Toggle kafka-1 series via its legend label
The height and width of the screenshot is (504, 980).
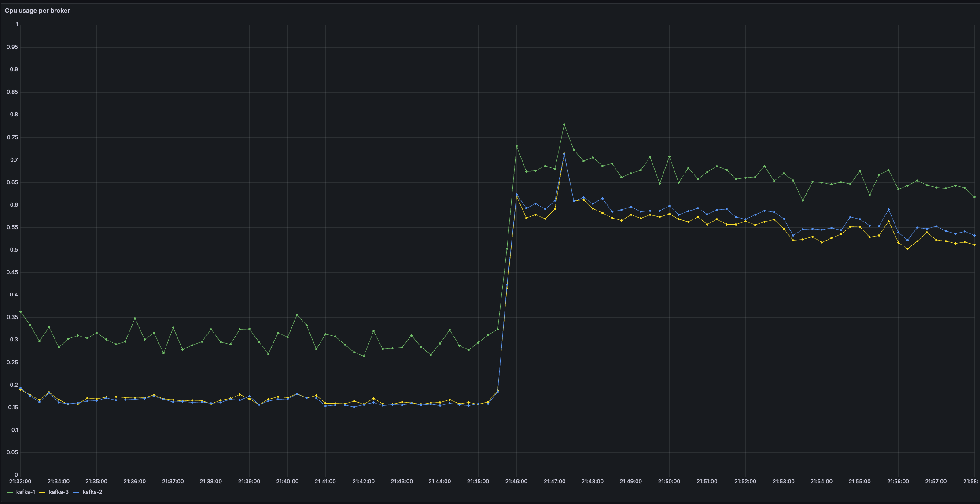(26, 492)
